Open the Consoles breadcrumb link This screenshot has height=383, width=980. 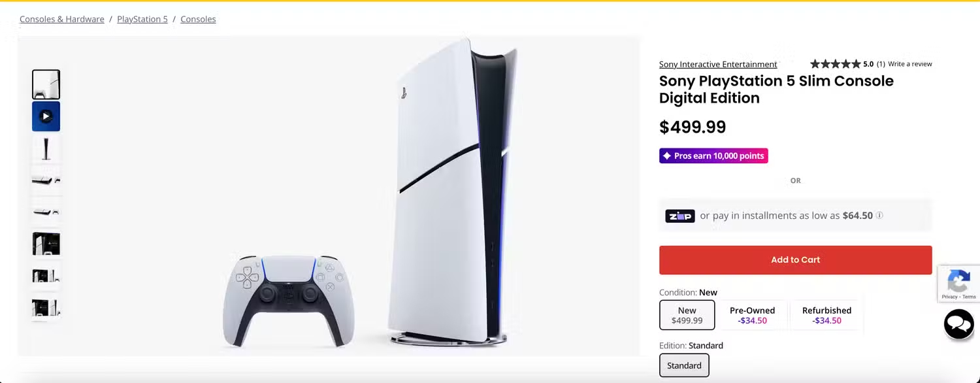pyautogui.click(x=198, y=19)
